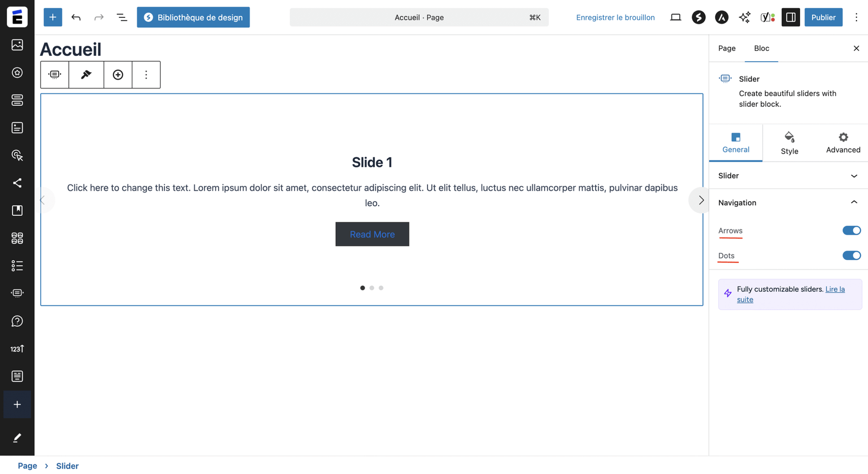Open block toolbar three-dot options
Screen dimensions: 868x474
pyautogui.click(x=146, y=75)
